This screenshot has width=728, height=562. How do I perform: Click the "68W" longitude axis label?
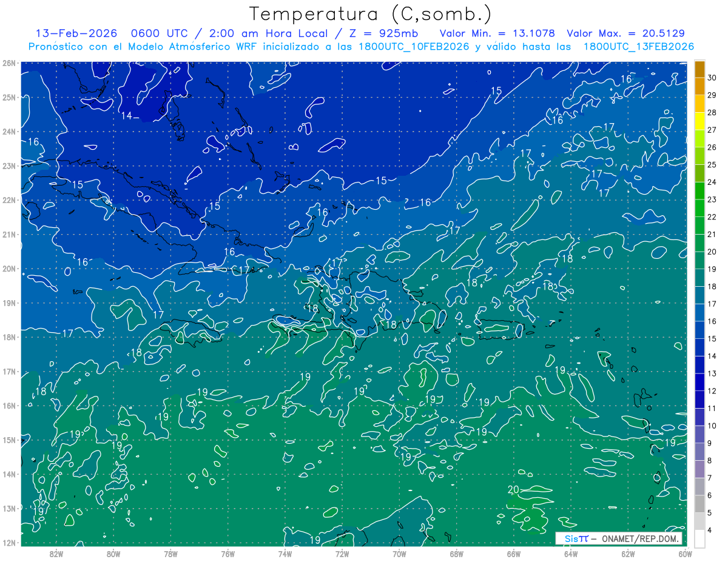[x=457, y=553]
